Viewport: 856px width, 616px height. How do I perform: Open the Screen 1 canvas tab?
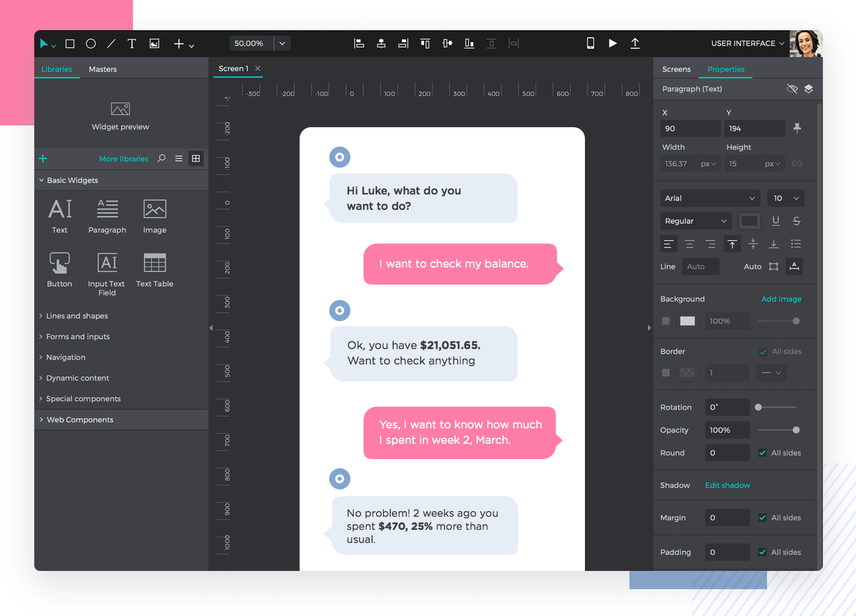pyautogui.click(x=233, y=68)
